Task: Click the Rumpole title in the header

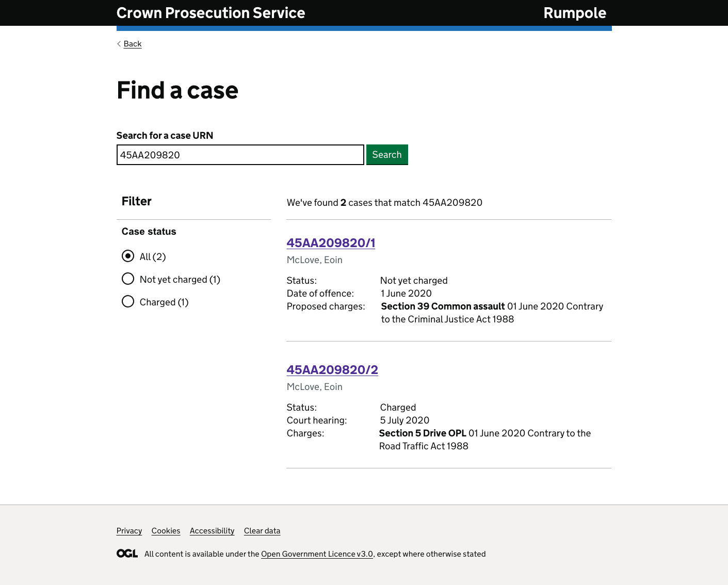Action: click(x=574, y=13)
